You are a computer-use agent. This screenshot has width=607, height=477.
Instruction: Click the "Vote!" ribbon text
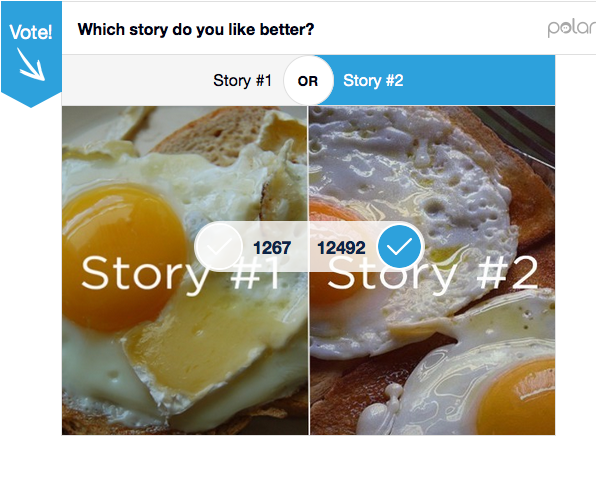(31, 32)
